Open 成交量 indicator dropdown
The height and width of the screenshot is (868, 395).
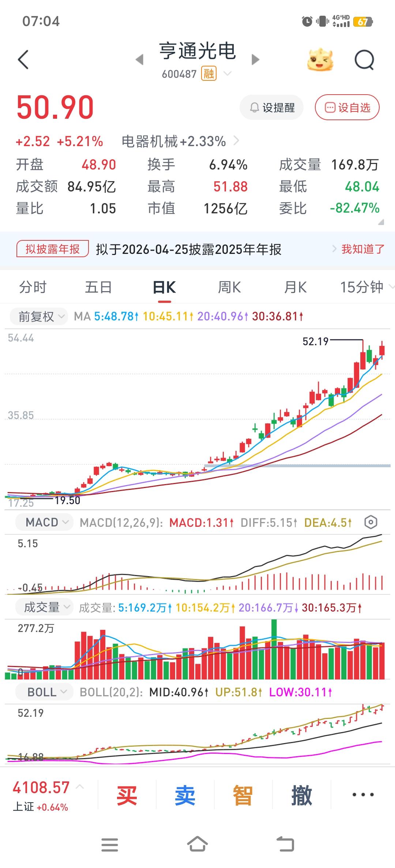[44, 608]
